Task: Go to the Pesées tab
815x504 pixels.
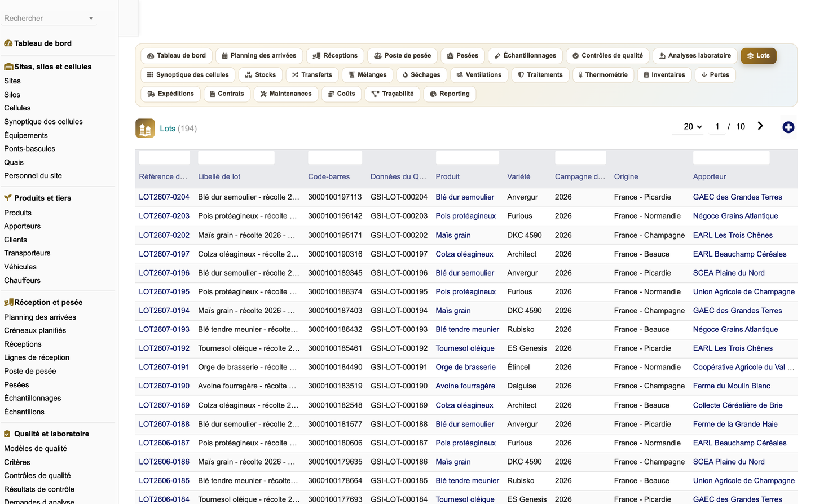Action: (462, 56)
